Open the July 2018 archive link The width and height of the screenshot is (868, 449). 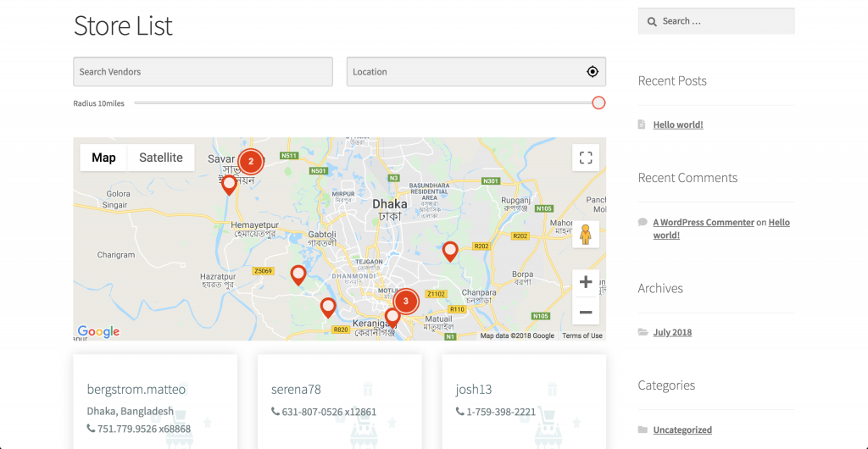tap(672, 332)
